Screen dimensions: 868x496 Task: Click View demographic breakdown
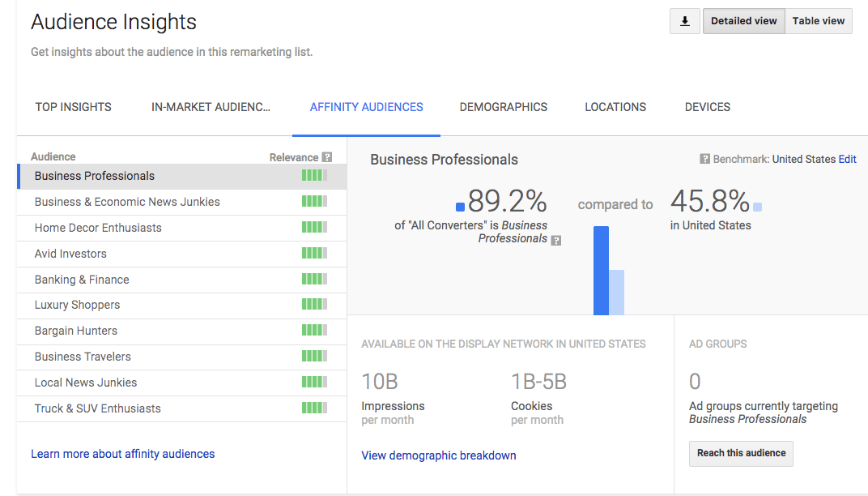(x=438, y=455)
